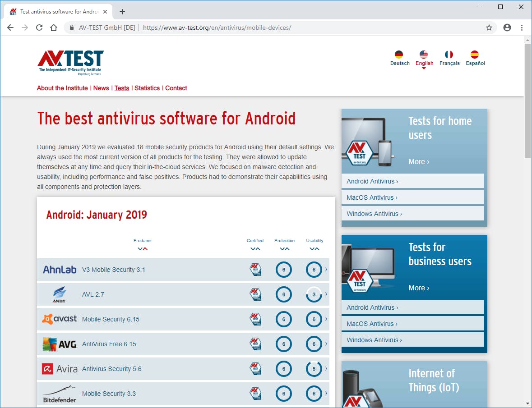Sort table by Producer arrows
The height and width of the screenshot is (408, 532).
point(143,249)
